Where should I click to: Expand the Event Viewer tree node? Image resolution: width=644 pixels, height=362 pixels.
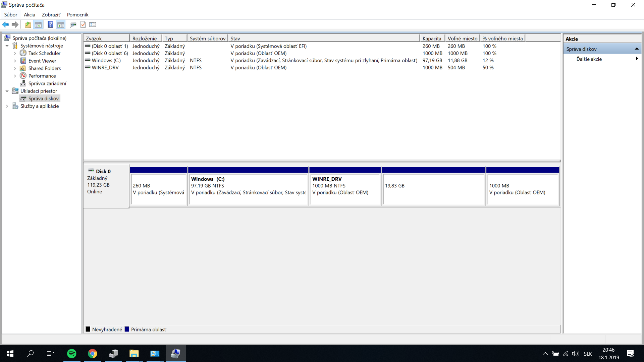coord(15,61)
